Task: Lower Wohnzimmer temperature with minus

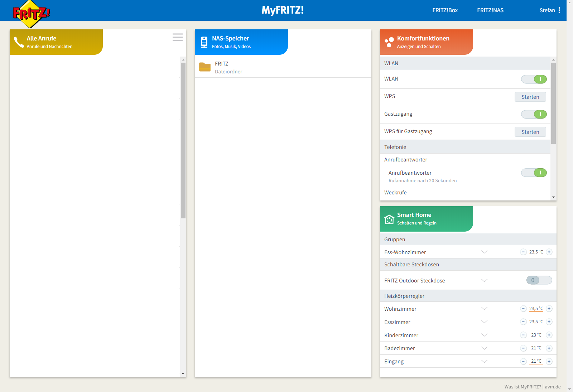Action: [x=524, y=309]
